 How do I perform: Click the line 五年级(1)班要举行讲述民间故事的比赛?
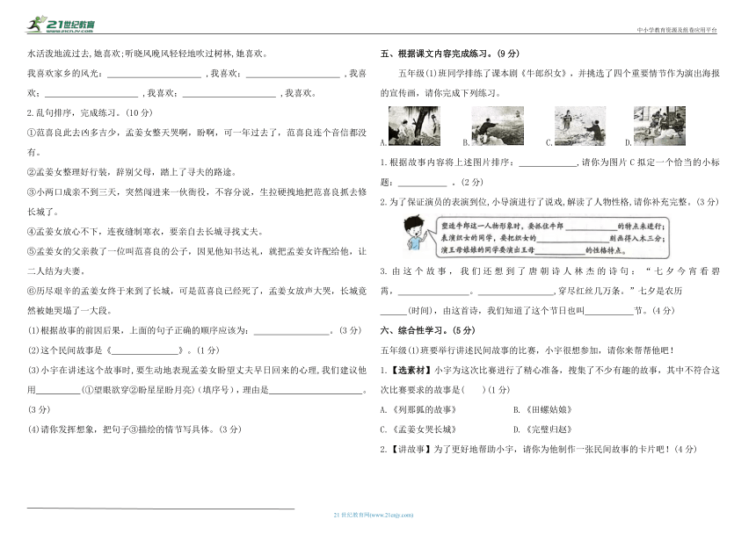527,350
